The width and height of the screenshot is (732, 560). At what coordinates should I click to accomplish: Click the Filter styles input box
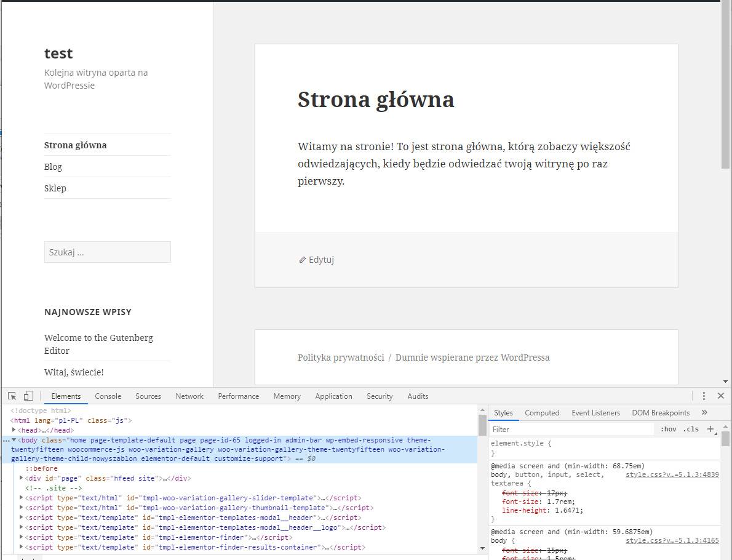572,430
